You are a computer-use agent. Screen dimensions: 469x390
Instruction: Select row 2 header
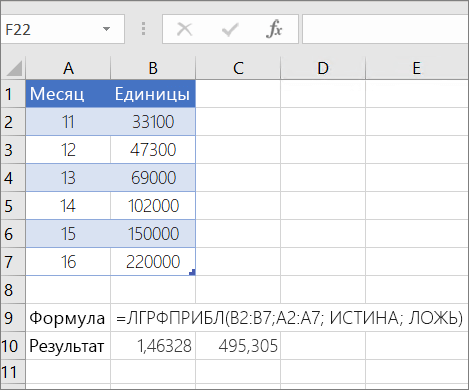pyautogui.click(x=13, y=121)
